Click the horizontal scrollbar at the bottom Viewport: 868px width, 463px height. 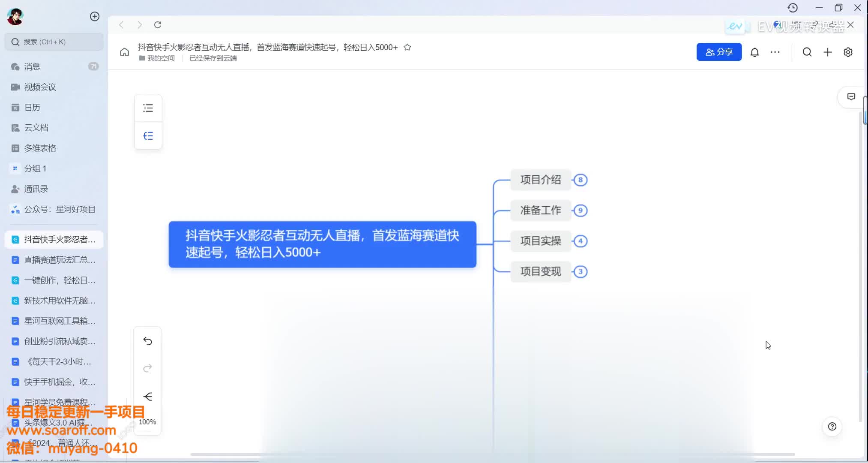[493, 454]
